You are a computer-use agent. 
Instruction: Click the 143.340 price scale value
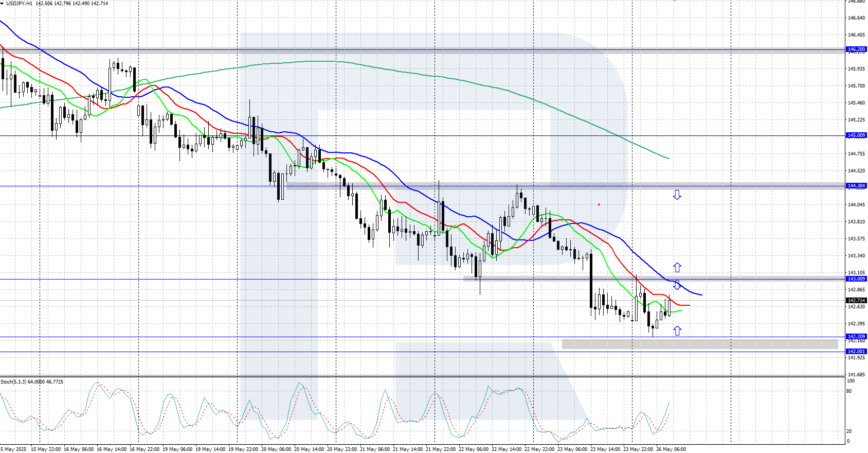[856, 256]
